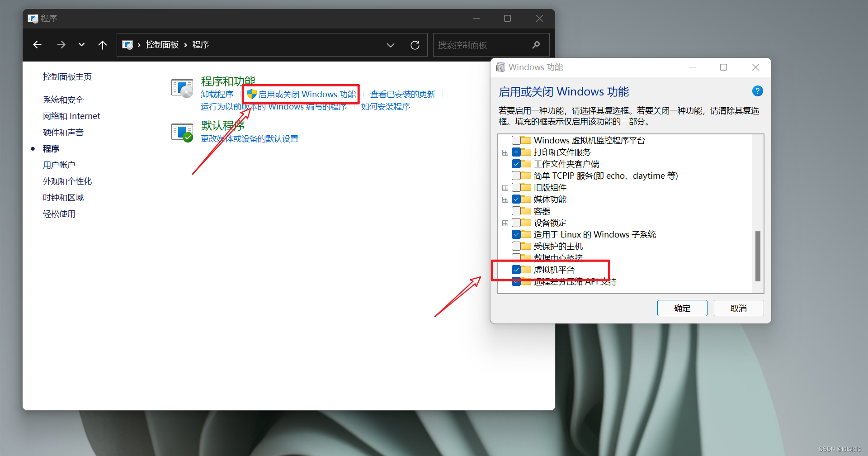Open the Windows 功能 help question icon
This screenshot has height=456, width=868.
[758, 91]
